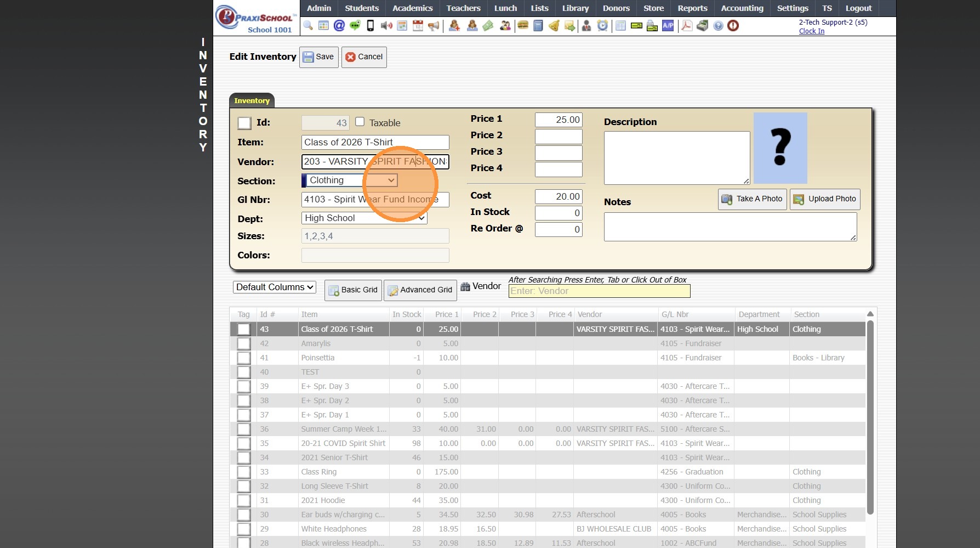Click the magnifying glass search icon

[x=308, y=26]
